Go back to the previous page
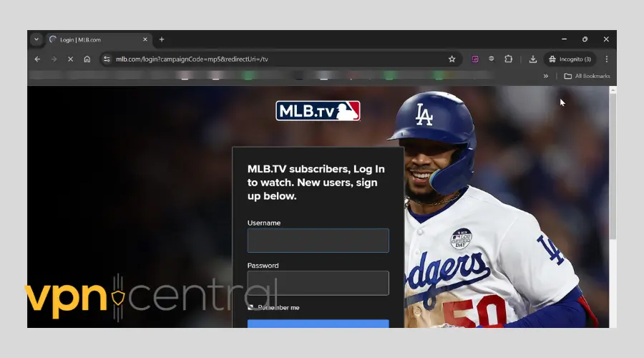This screenshot has width=644, height=358. pos(37,59)
